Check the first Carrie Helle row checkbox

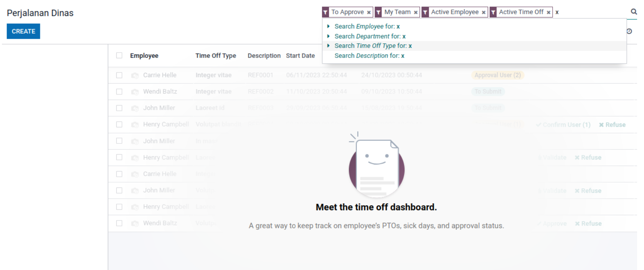coord(119,75)
